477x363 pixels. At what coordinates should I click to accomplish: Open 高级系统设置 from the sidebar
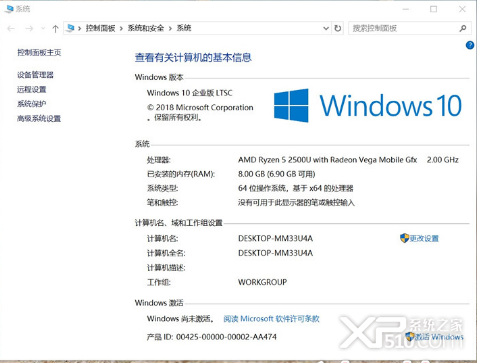tap(39, 118)
